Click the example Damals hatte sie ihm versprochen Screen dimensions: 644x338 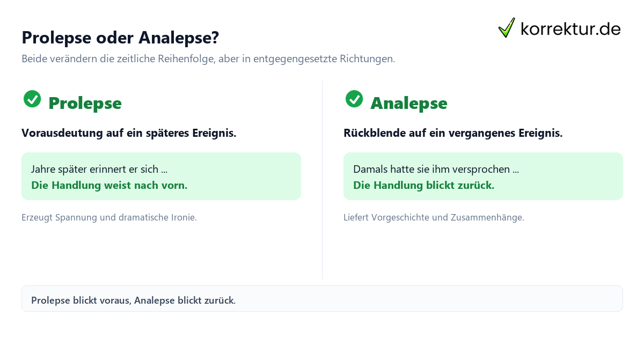point(436,169)
